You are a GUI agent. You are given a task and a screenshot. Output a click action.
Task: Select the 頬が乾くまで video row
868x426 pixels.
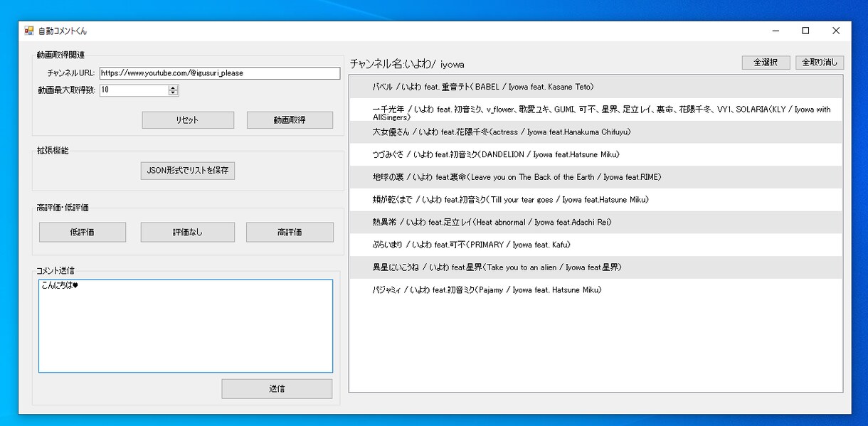(x=595, y=200)
